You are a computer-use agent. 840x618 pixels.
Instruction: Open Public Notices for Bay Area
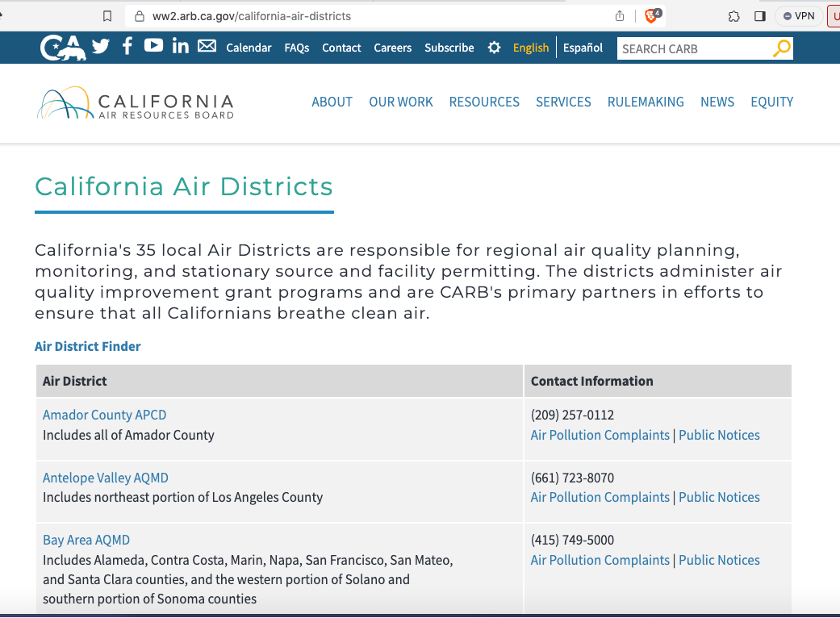coord(720,560)
